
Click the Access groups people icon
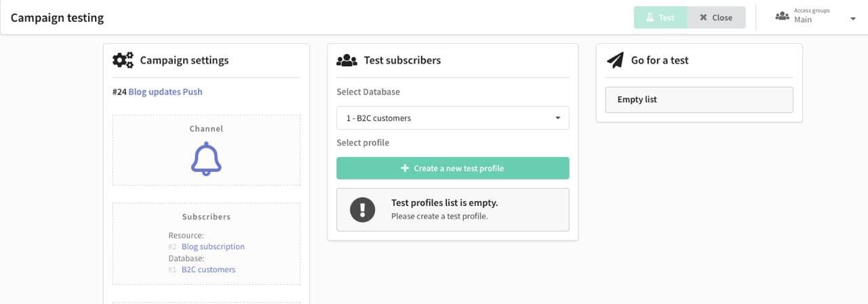(782, 16)
